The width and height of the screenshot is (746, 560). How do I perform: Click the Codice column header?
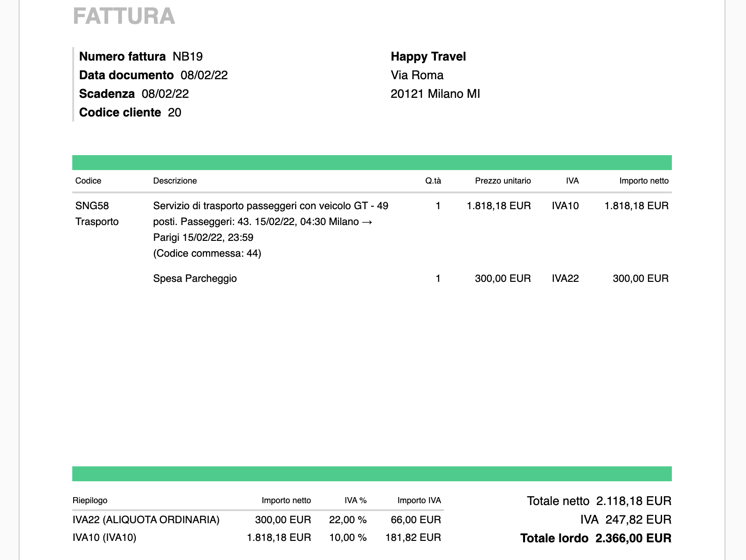(x=88, y=181)
